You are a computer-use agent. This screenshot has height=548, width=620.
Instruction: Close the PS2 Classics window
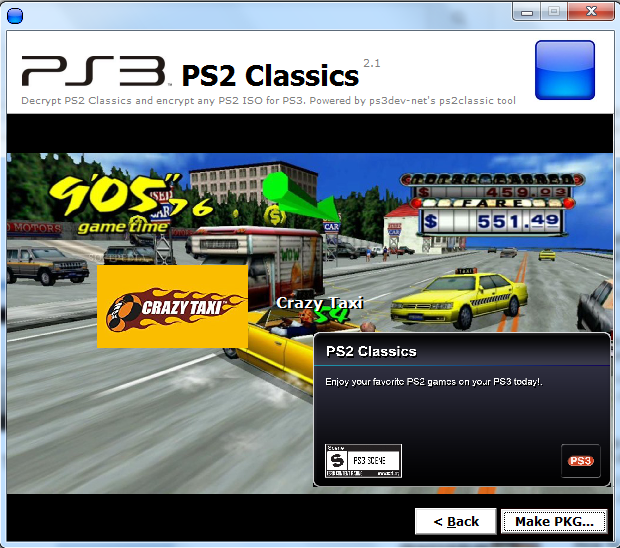tap(591, 11)
